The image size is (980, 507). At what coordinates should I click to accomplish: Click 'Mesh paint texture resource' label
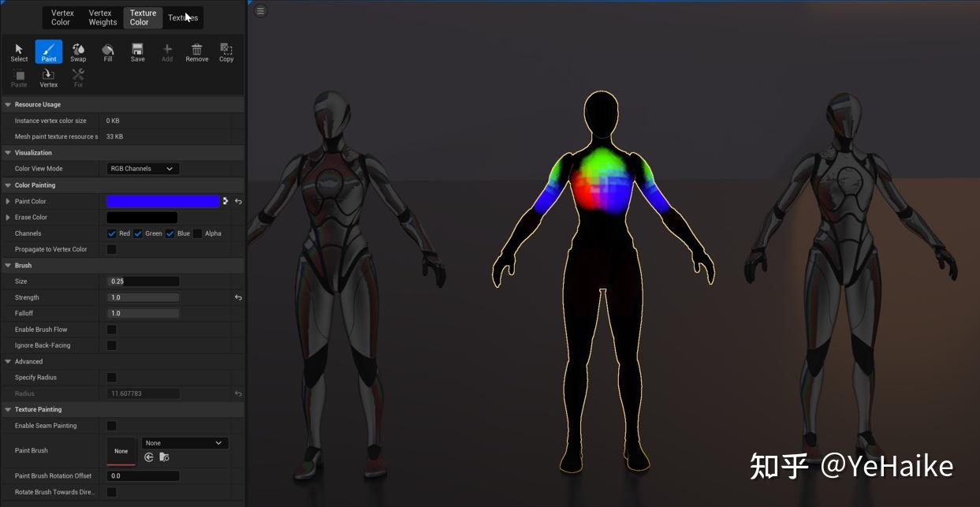click(x=57, y=136)
